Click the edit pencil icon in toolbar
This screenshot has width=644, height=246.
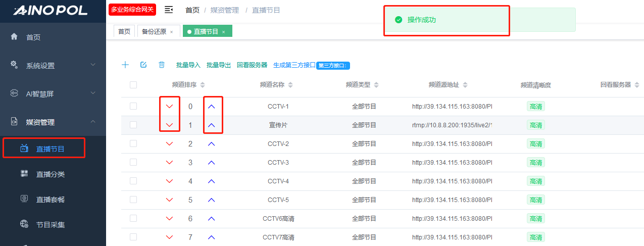coord(143,65)
